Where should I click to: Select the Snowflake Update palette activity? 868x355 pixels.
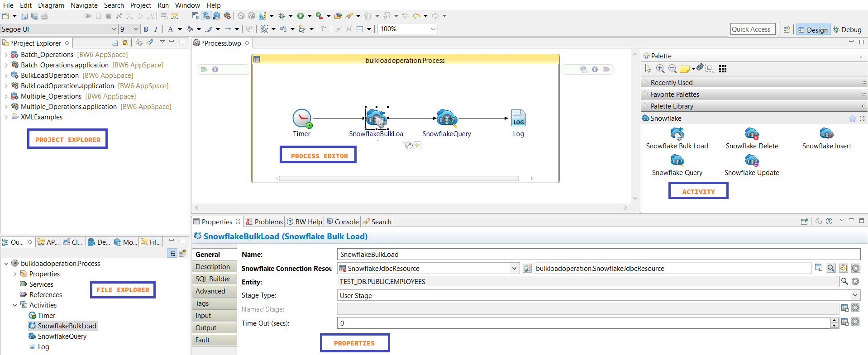(x=752, y=161)
